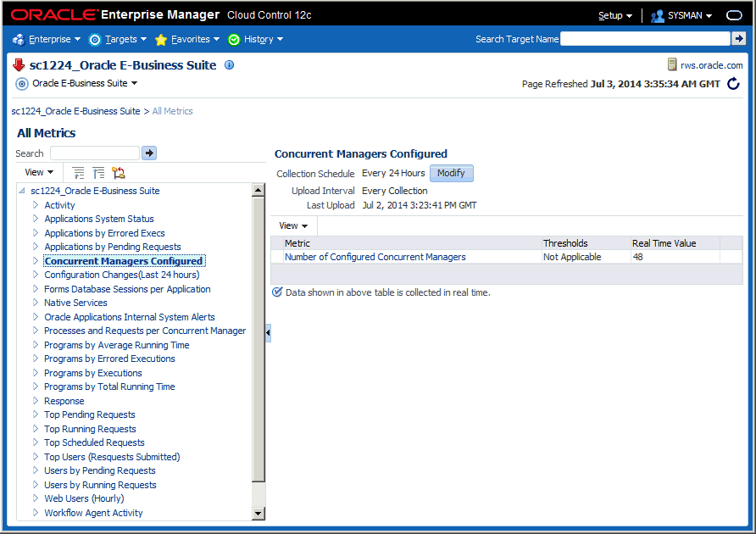Expand the Programs by Executions node

coord(36,372)
